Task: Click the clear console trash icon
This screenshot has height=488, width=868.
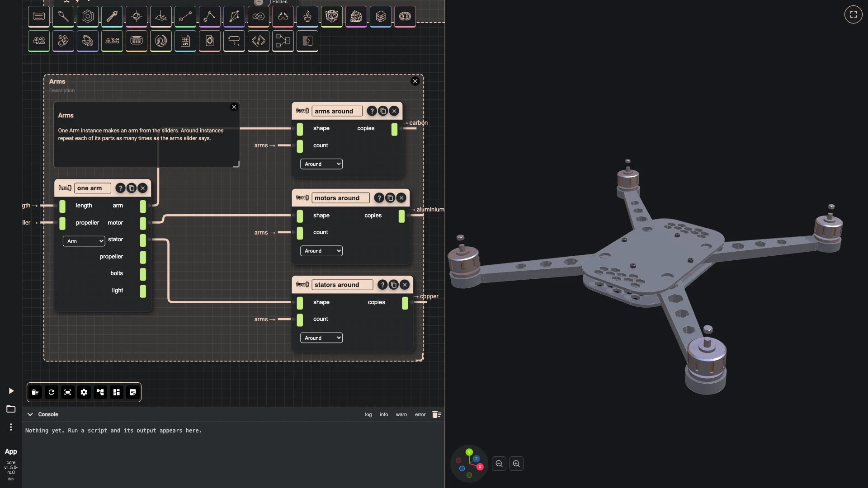Action: 436,414
